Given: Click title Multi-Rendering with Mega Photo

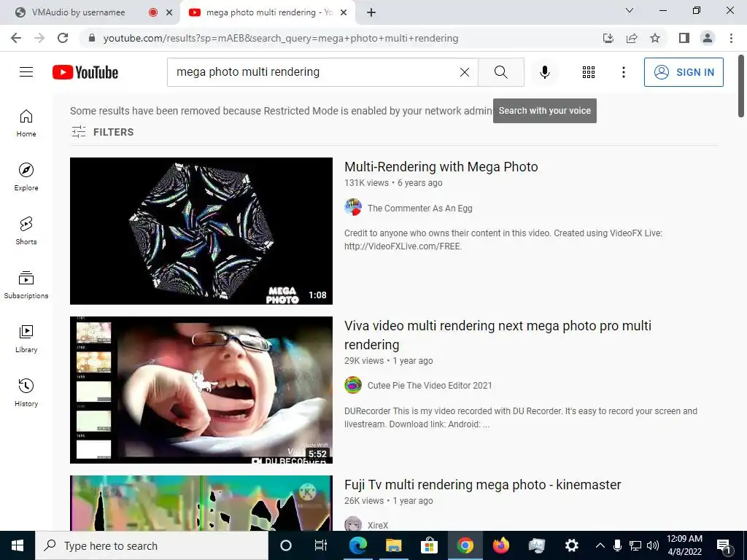Looking at the screenshot, I should pos(441,167).
